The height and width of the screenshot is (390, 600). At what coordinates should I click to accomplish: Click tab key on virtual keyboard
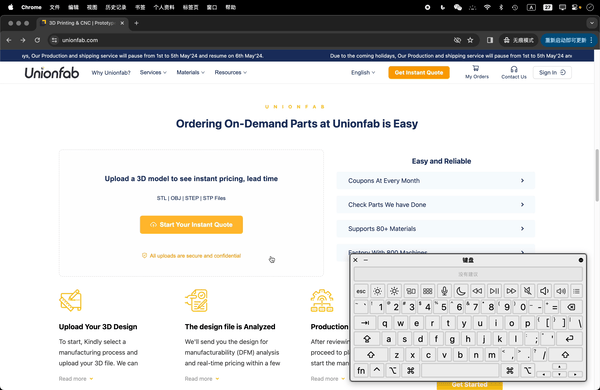[x=365, y=323]
